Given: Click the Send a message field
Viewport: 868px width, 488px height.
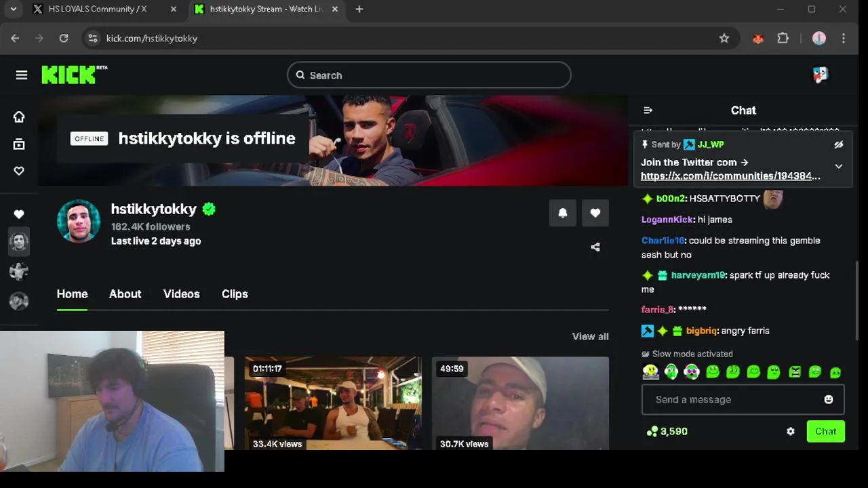Looking at the screenshot, I should click(x=743, y=399).
